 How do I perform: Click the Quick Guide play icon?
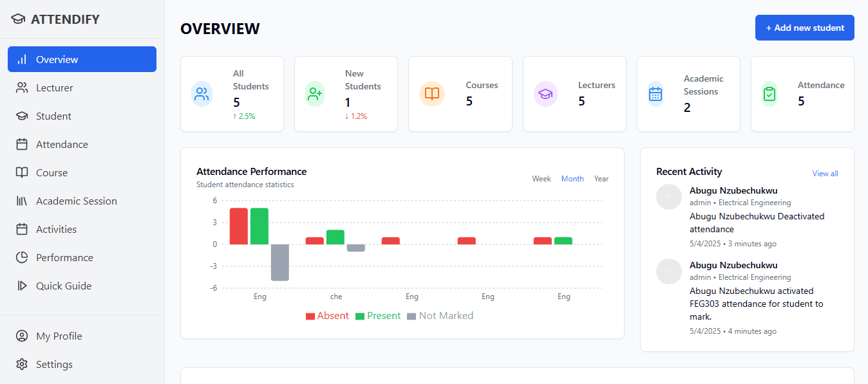(x=22, y=286)
